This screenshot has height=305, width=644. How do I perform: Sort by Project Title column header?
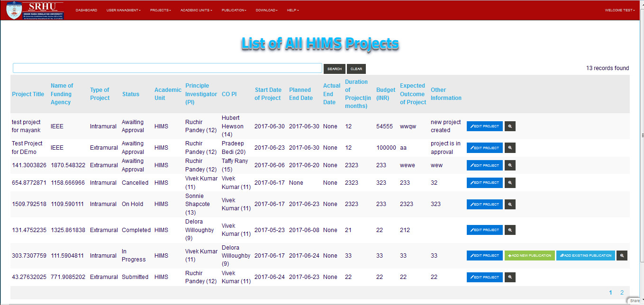pyautogui.click(x=28, y=94)
